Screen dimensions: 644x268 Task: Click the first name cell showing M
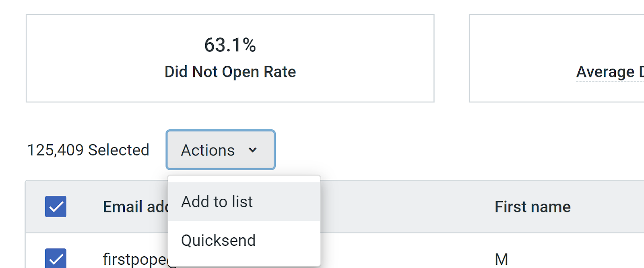coord(501,259)
